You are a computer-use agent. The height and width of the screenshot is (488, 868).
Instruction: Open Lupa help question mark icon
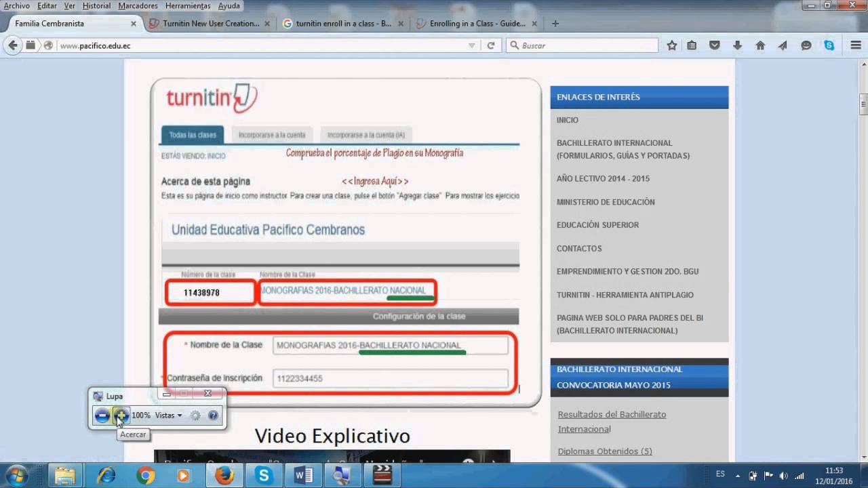(x=213, y=415)
